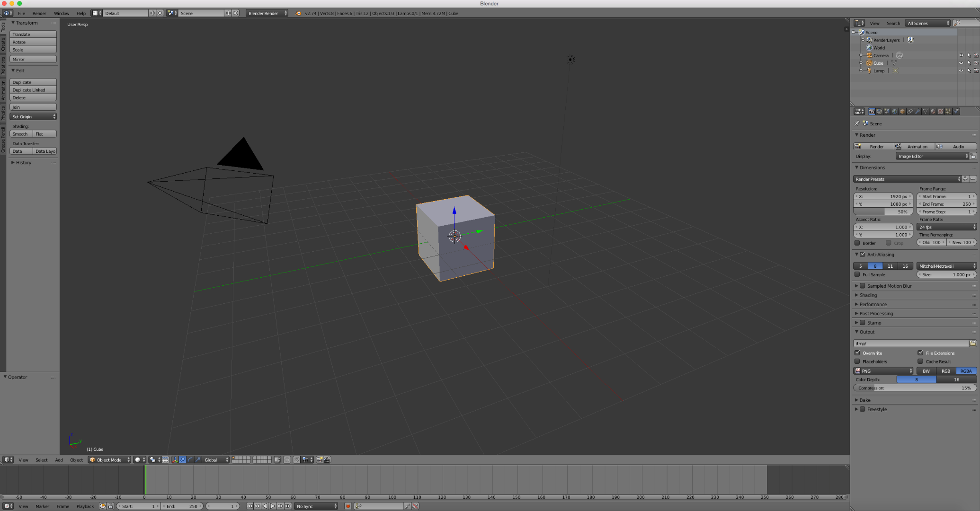Viewport: 980px width, 511px height.
Task: Disable the Anti-Aliasing checkbox
Action: (863, 254)
